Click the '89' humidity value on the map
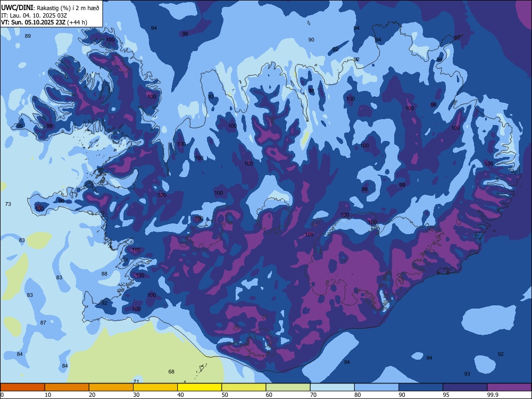The image size is (532, 399). pyautogui.click(x=28, y=36)
